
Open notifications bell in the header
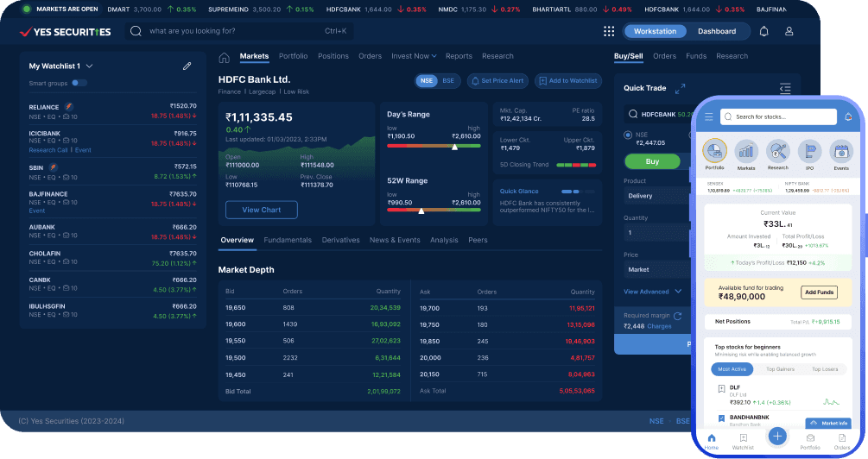(x=764, y=31)
